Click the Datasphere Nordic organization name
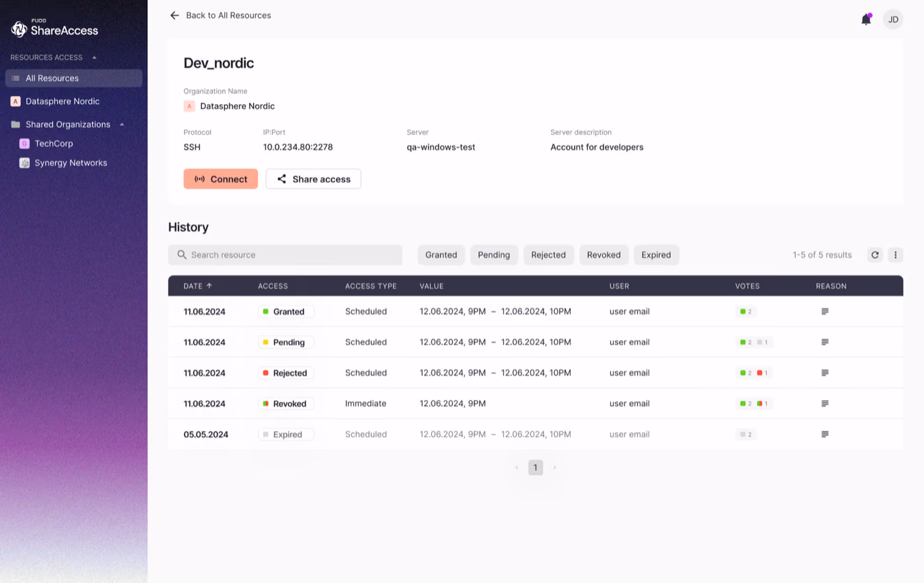 tap(237, 106)
